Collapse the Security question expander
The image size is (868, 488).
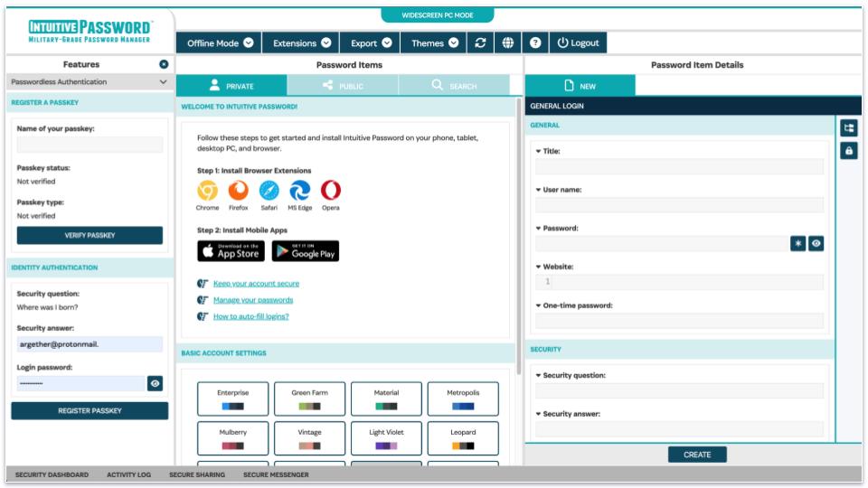click(538, 375)
